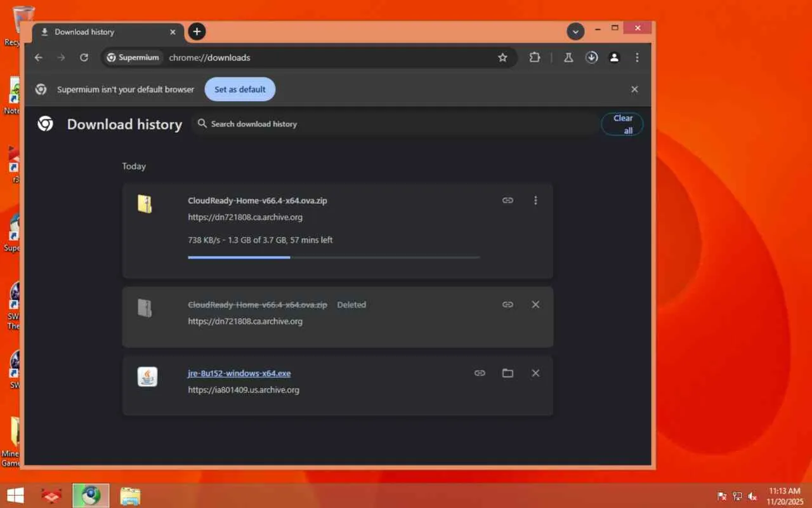Image resolution: width=812 pixels, height=508 pixels.
Task: Click the ia801409.us.archive.org source URL
Action: tap(244, 390)
